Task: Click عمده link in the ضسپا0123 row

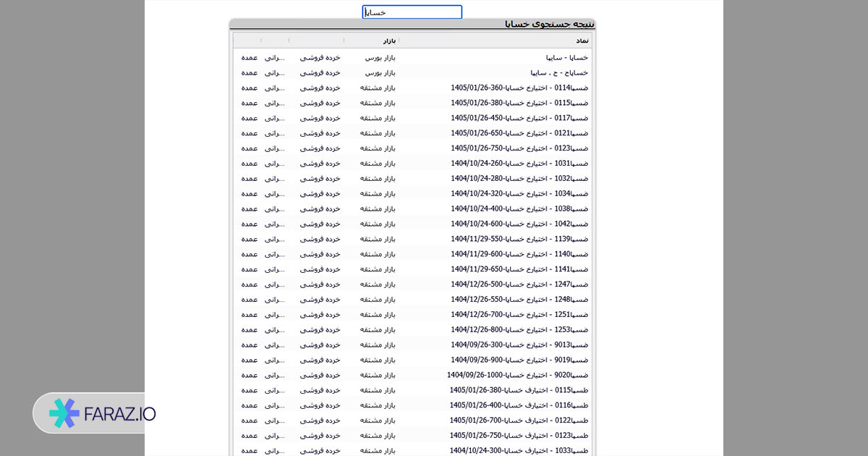Action: pyautogui.click(x=250, y=148)
